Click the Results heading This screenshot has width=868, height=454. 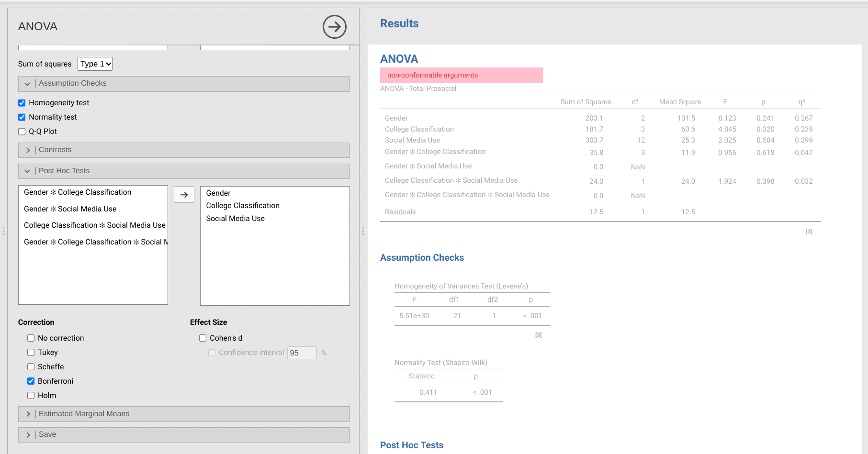(x=399, y=23)
